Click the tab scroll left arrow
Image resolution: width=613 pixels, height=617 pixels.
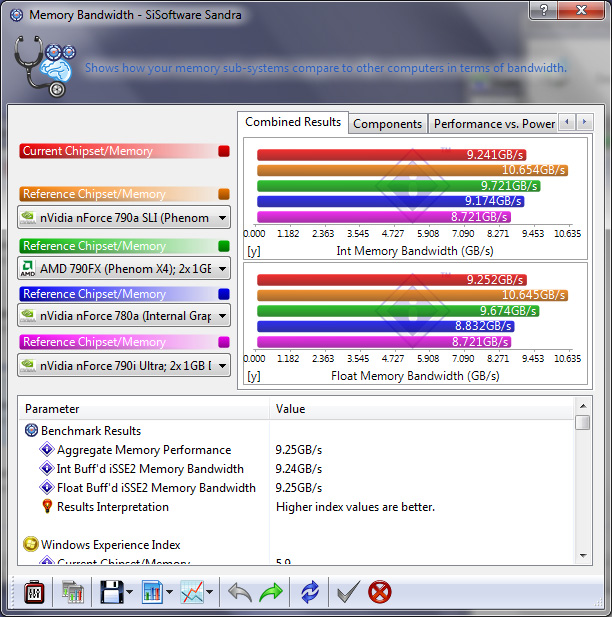coord(567,122)
